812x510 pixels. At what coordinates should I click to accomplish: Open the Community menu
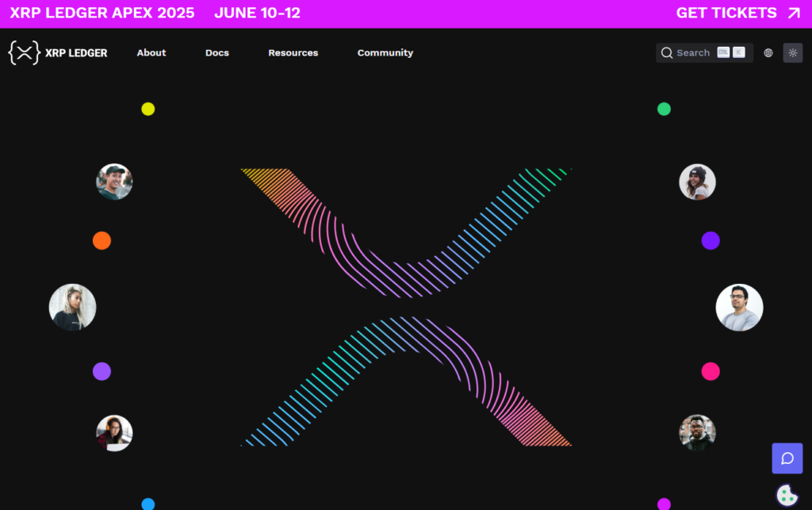click(385, 53)
